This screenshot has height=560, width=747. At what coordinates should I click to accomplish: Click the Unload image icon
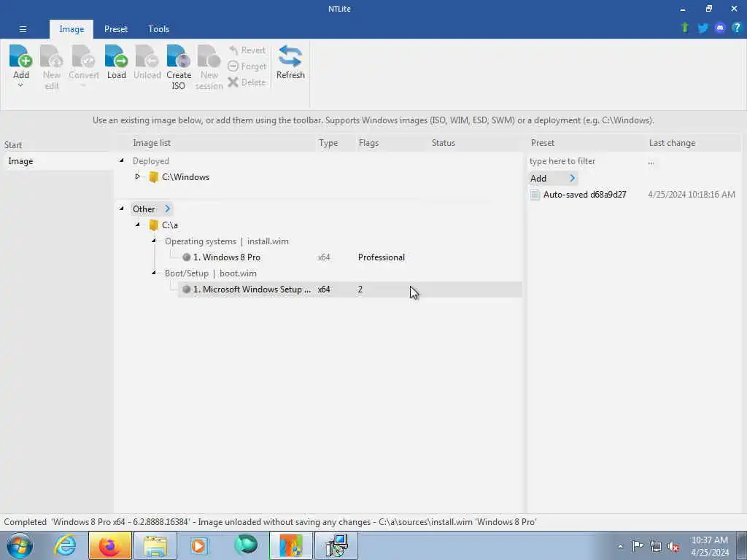pyautogui.click(x=147, y=56)
